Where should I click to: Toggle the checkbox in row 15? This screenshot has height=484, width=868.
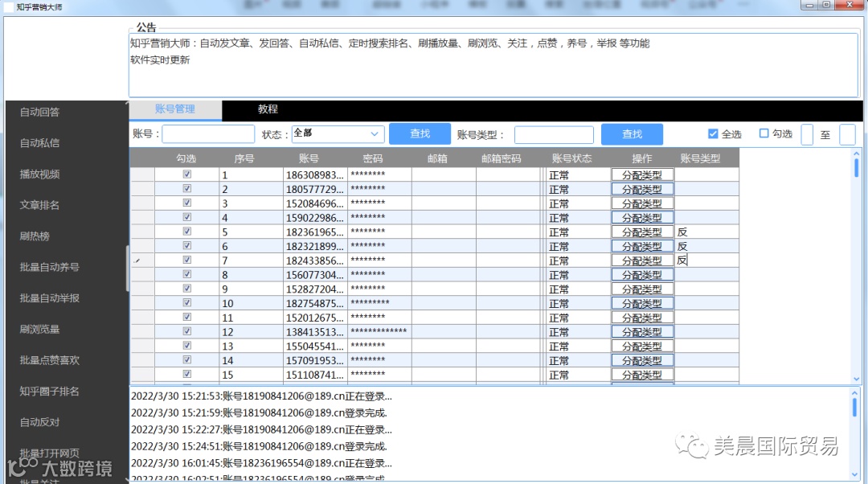coord(187,374)
